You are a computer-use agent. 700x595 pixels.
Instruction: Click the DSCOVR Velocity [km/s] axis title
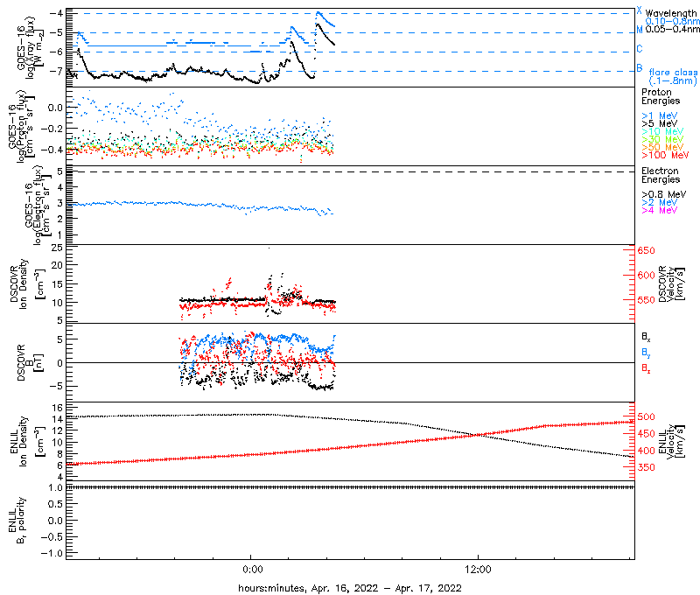coord(672,283)
